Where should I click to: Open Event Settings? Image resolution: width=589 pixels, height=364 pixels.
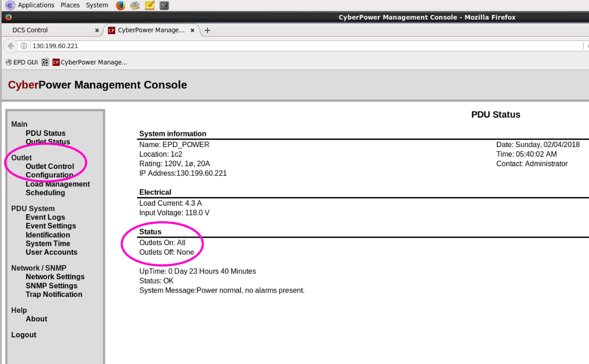(51, 226)
